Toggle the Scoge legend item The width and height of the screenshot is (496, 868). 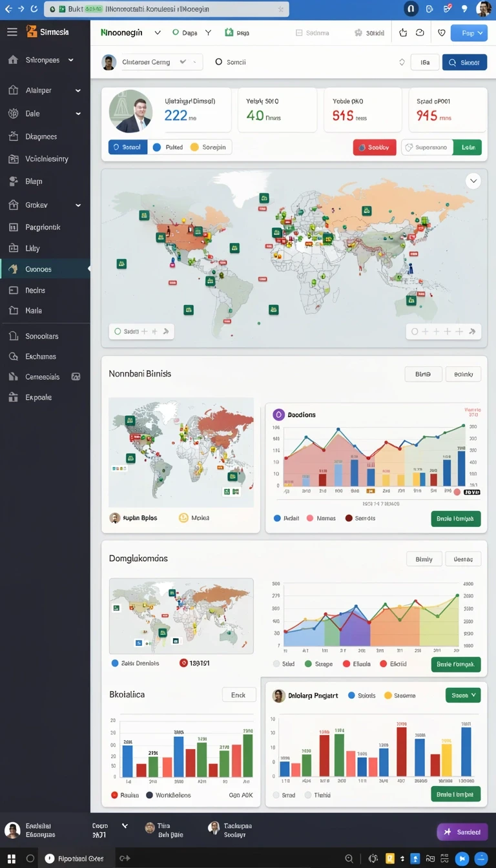pos(318,664)
